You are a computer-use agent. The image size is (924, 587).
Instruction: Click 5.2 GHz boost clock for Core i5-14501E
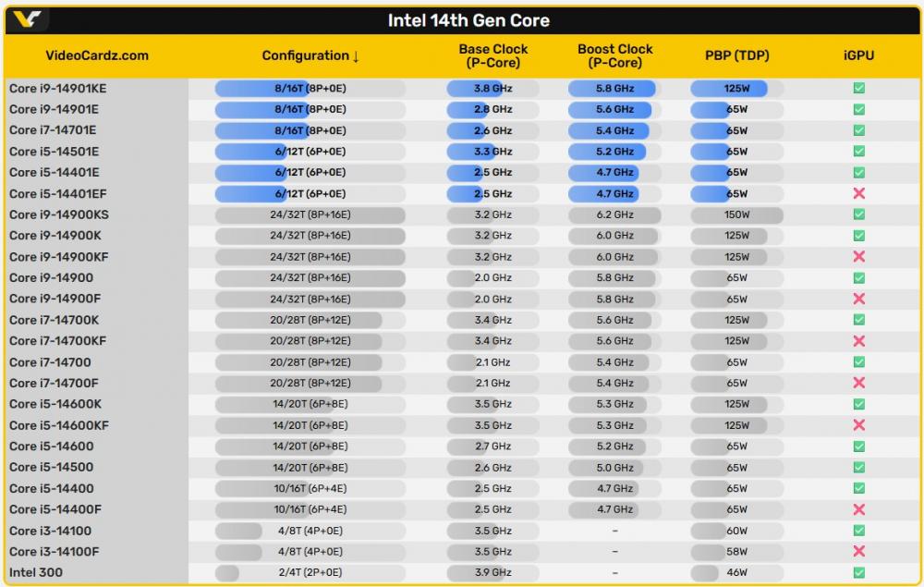(x=614, y=152)
